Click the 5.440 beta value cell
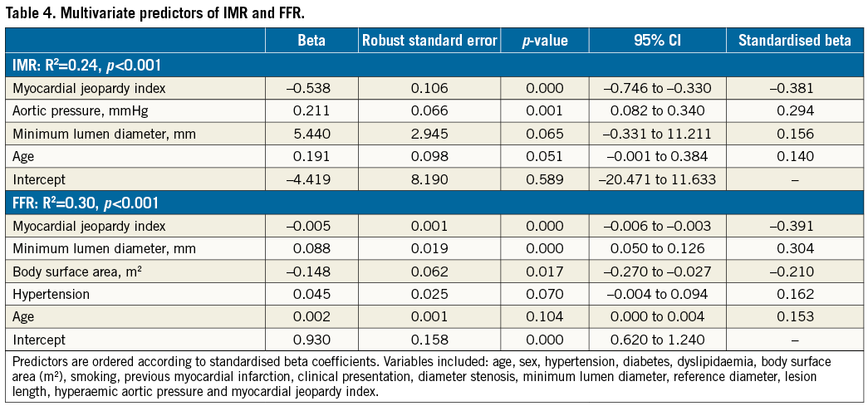 [311, 134]
